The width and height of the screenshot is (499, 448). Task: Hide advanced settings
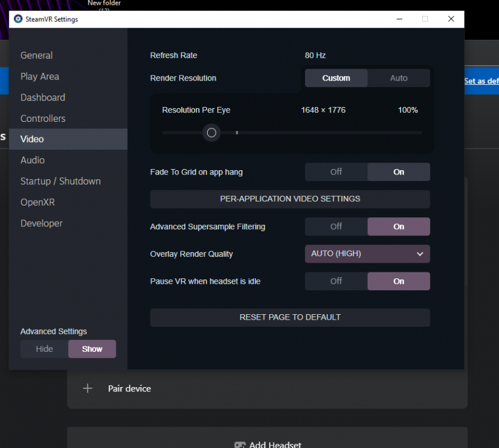coord(44,349)
